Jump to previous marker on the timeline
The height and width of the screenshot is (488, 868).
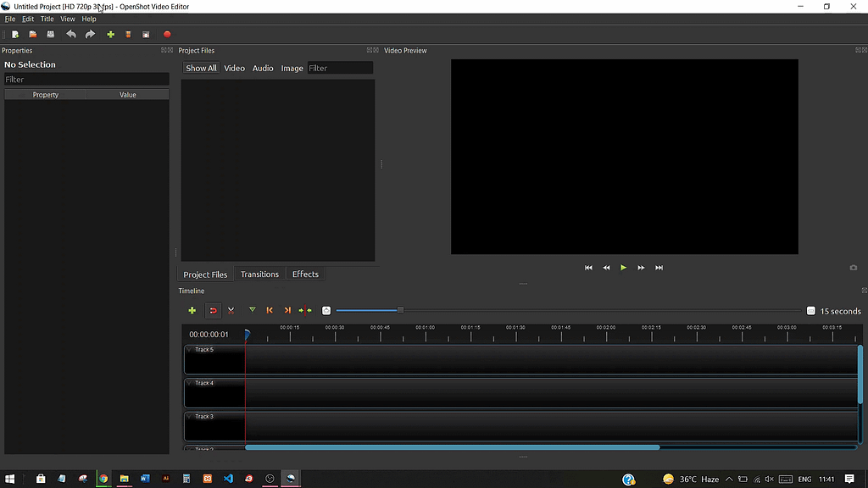pos(270,310)
